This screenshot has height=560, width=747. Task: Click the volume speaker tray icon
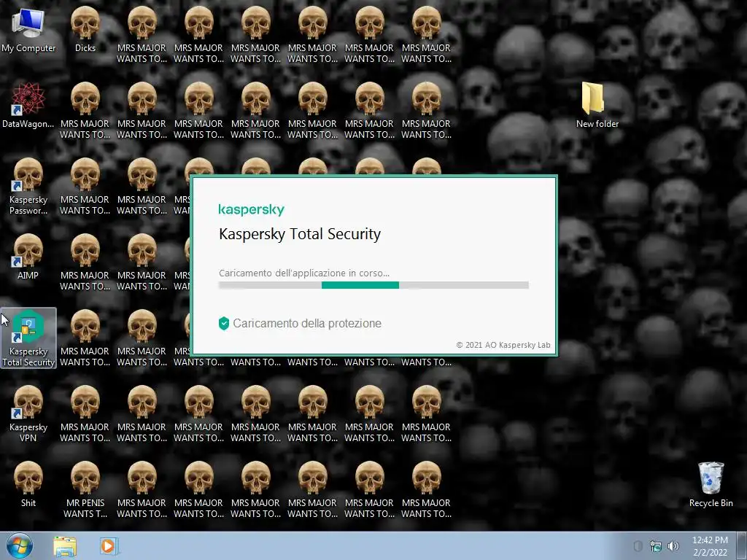pyautogui.click(x=673, y=546)
